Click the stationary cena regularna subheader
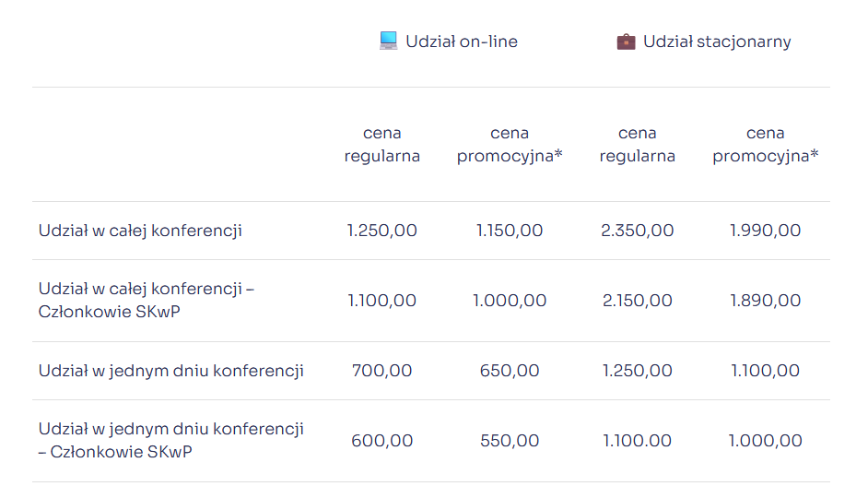 pyautogui.click(x=638, y=145)
